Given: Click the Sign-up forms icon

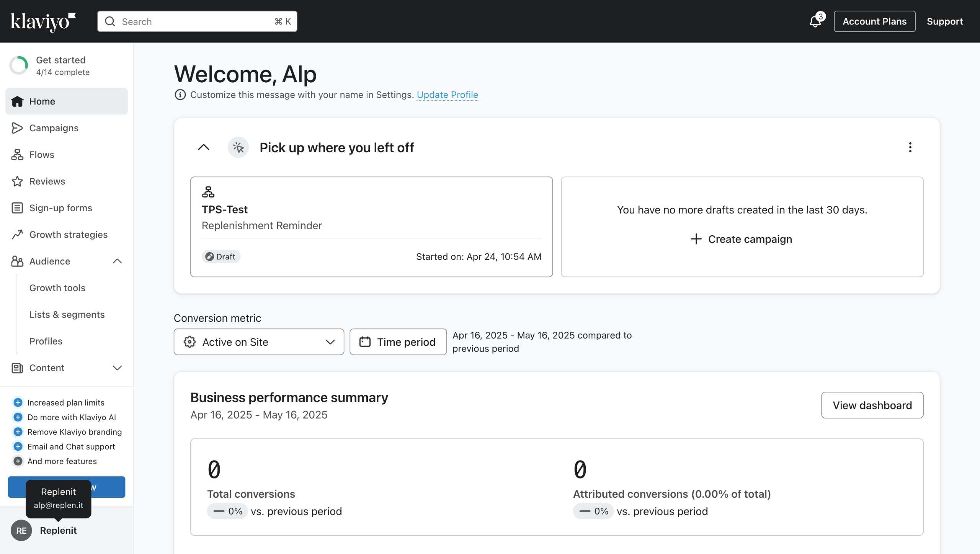Looking at the screenshot, I should (17, 208).
